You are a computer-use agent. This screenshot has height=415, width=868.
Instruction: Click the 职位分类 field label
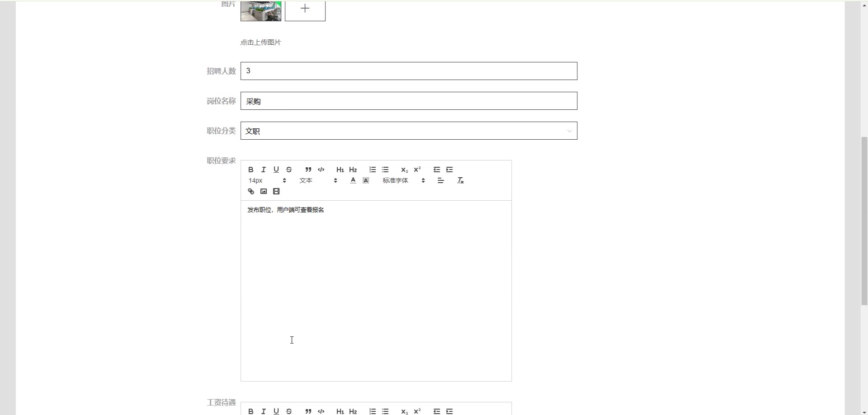click(x=221, y=131)
